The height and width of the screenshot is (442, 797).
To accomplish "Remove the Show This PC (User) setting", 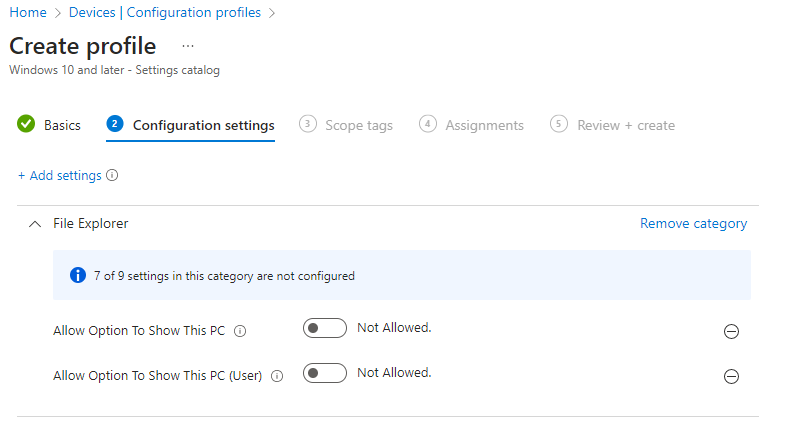I will [731, 376].
